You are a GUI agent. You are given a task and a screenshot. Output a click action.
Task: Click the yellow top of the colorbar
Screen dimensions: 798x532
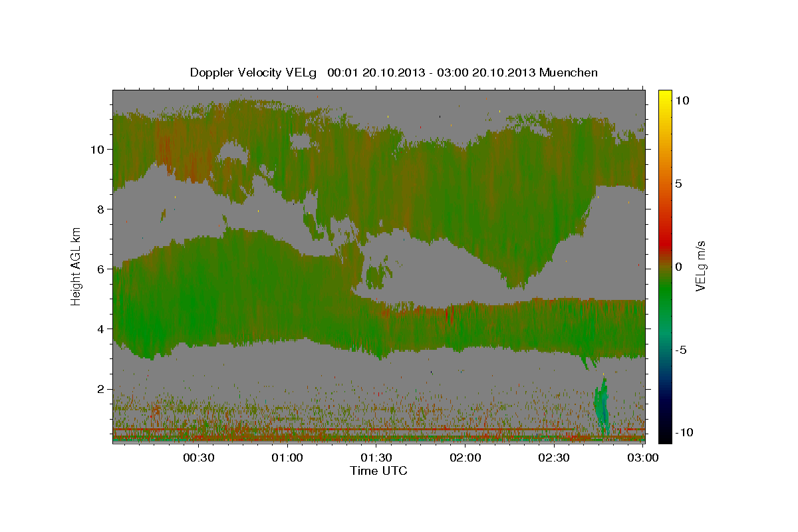tap(665, 96)
